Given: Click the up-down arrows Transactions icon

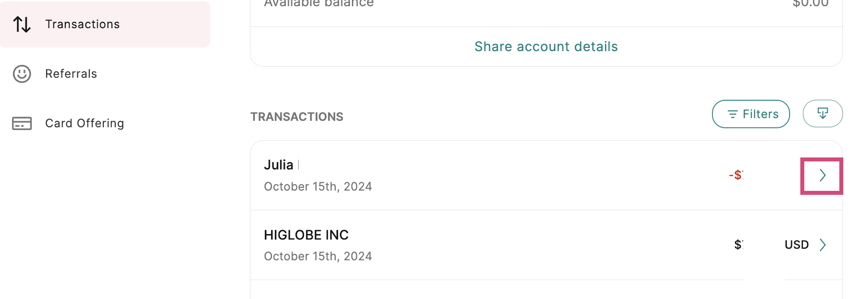Looking at the screenshot, I should (22, 24).
